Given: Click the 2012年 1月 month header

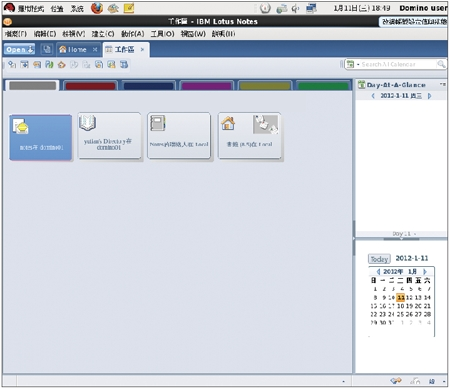Looking at the screenshot, I should pyautogui.click(x=400, y=272).
